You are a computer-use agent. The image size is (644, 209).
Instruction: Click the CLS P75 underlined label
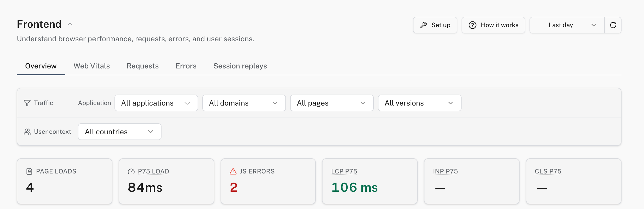548,171
